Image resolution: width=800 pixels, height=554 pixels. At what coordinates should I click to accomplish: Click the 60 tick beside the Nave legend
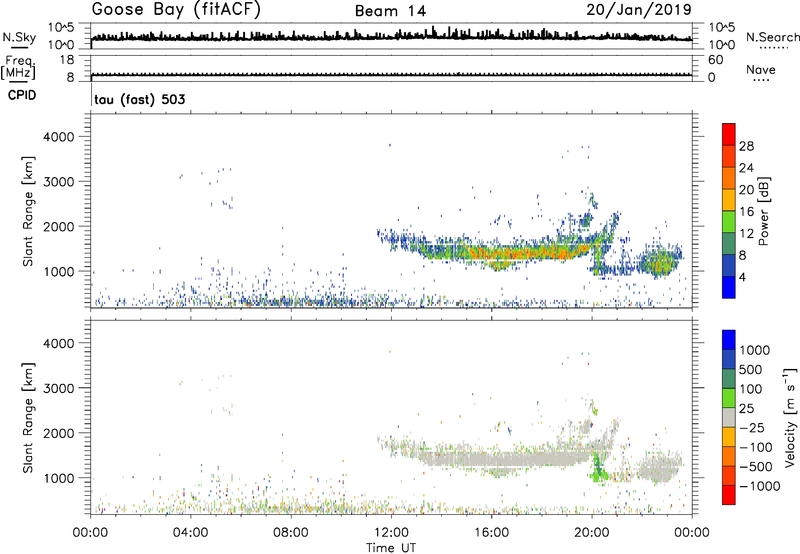click(715, 60)
